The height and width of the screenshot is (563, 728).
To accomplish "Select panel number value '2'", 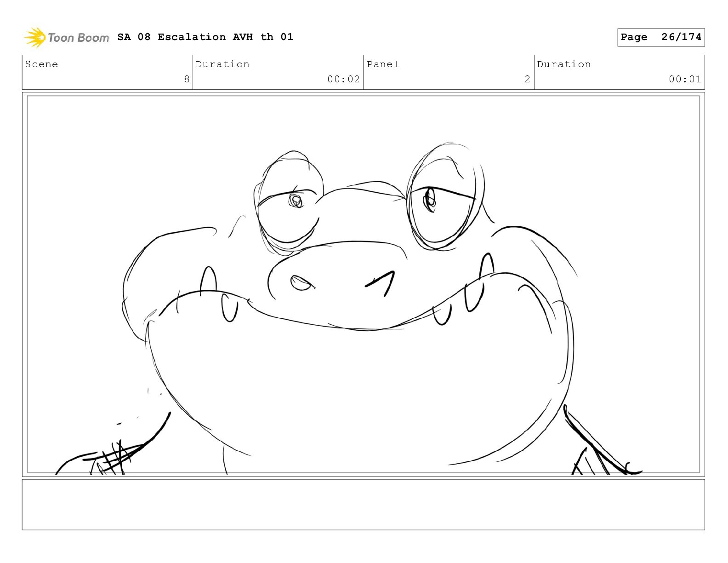I will click(x=528, y=79).
